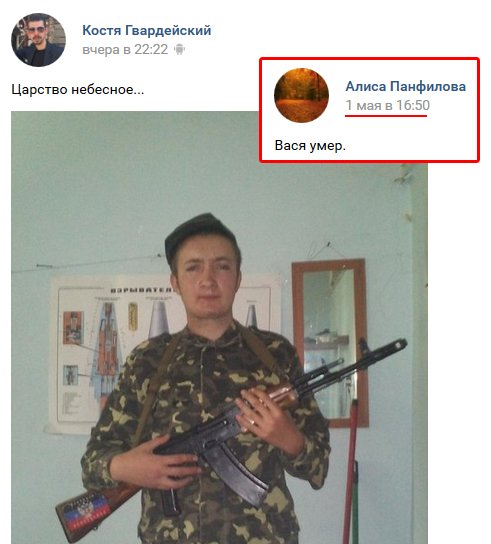Click the red mop handle by wall

[350, 472]
